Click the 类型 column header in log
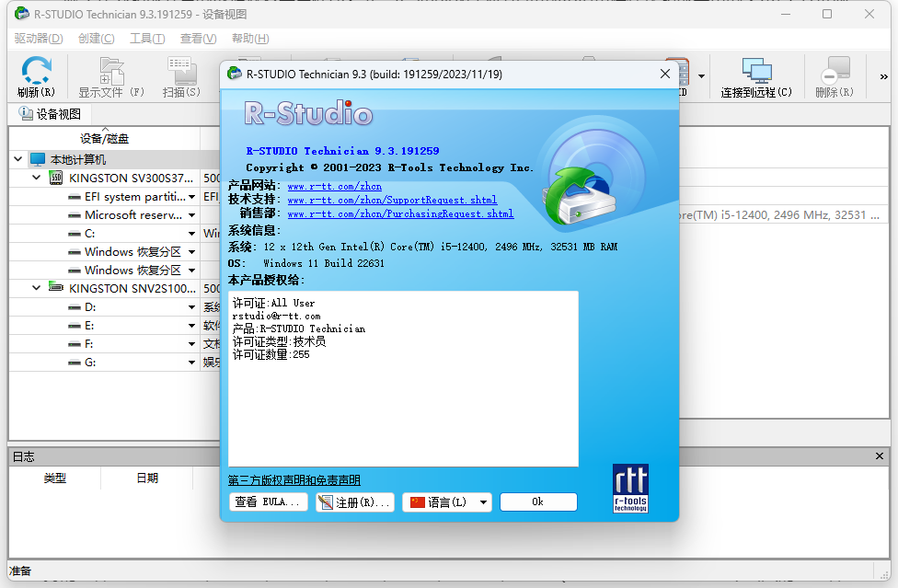Image resolution: width=898 pixels, height=588 pixels. coord(55,478)
